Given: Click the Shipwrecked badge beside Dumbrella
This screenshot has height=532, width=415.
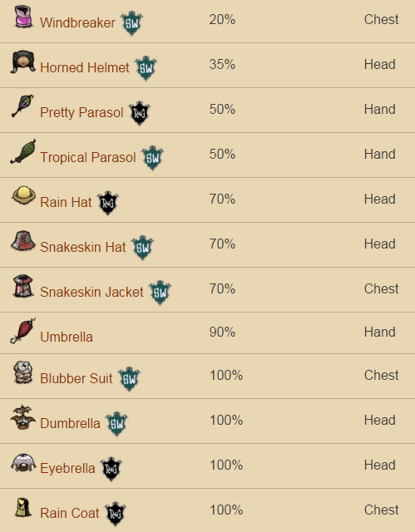Looking at the screenshot, I should [116, 424].
